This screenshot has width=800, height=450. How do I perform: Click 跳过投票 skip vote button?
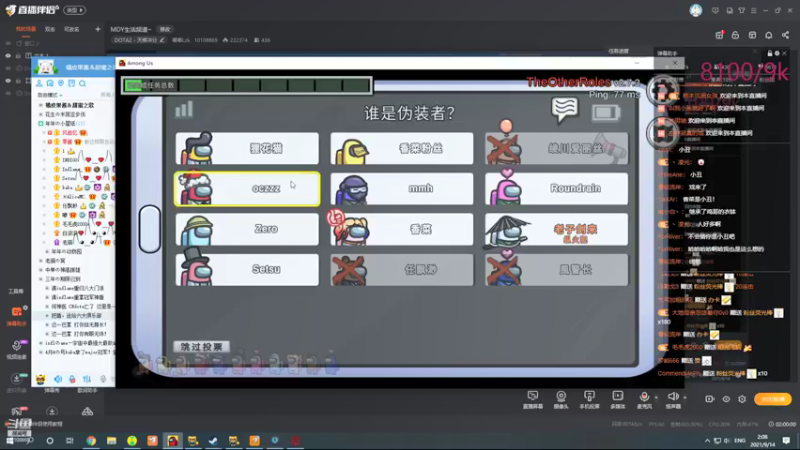pyautogui.click(x=202, y=346)
